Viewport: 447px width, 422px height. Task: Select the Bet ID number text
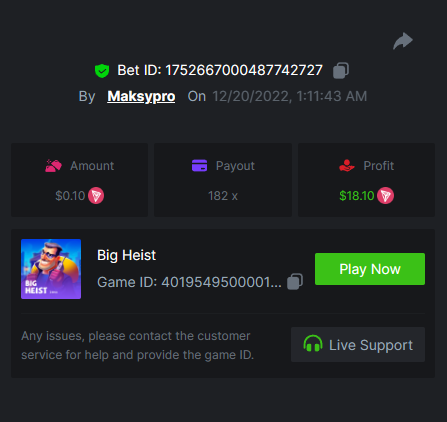244,70
